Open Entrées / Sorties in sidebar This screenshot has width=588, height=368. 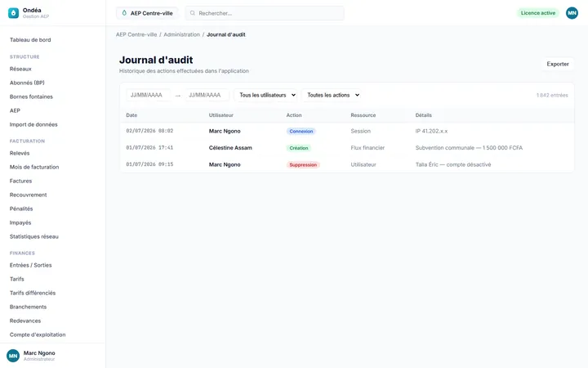pos(31,265)
